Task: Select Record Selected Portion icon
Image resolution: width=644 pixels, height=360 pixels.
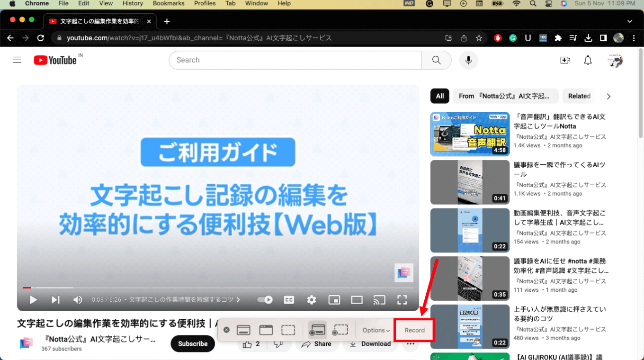Action: tap(340, 330)
